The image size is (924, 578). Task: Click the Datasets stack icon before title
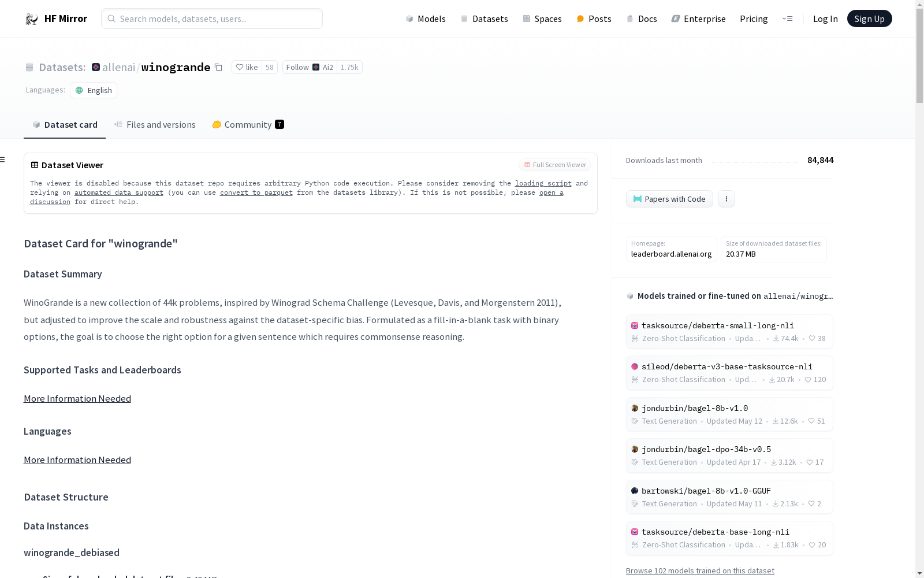(x=29, y=67)
